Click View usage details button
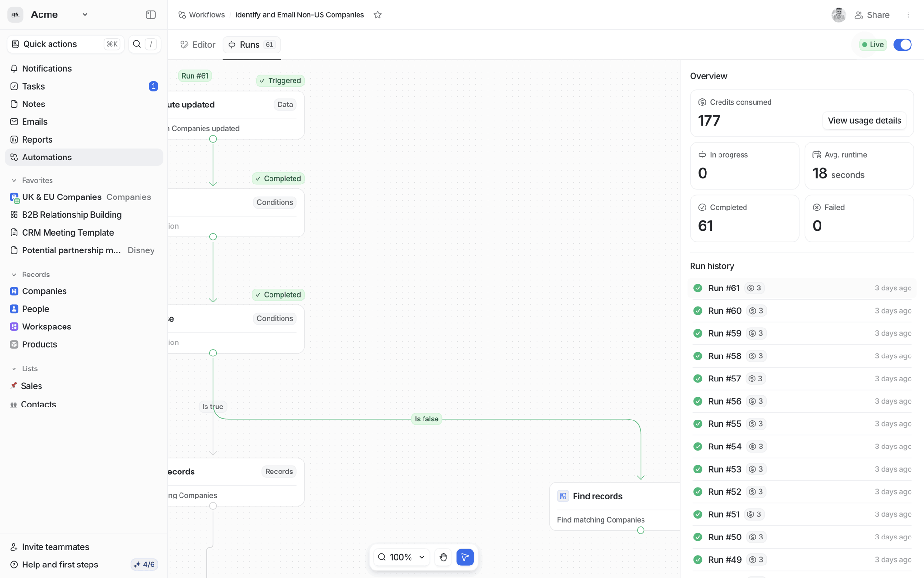 coord(864,120)
